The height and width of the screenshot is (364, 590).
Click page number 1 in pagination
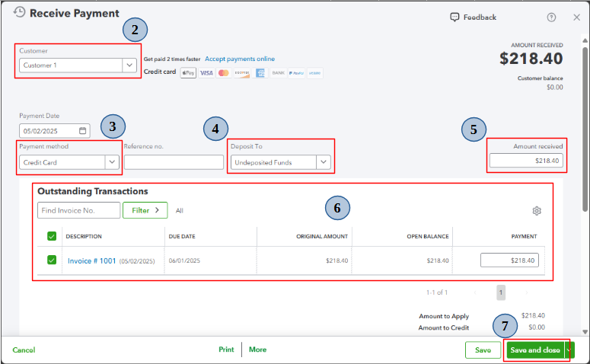500,292
